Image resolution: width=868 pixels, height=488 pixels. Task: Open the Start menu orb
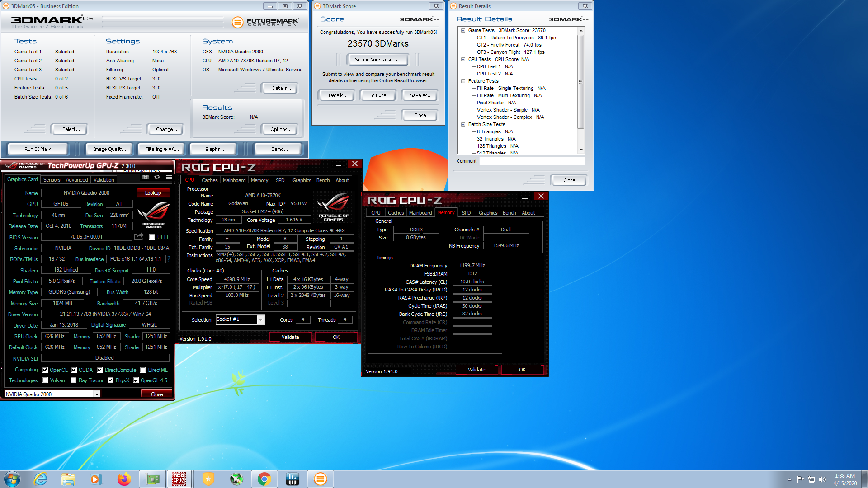tap(12, 479)
